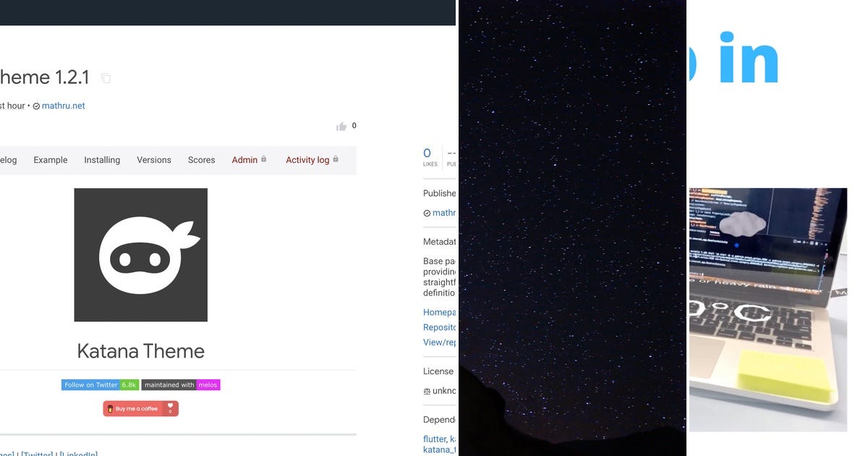Click the starry night sky image
This screenshot has width=868, height=456.
coord(572,228)
